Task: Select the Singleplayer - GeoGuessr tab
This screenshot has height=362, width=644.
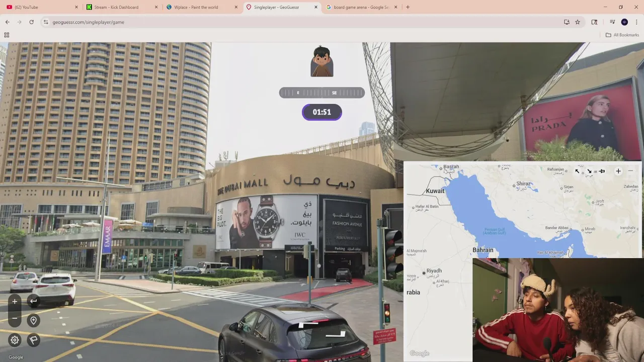Action: click(281, 7)
